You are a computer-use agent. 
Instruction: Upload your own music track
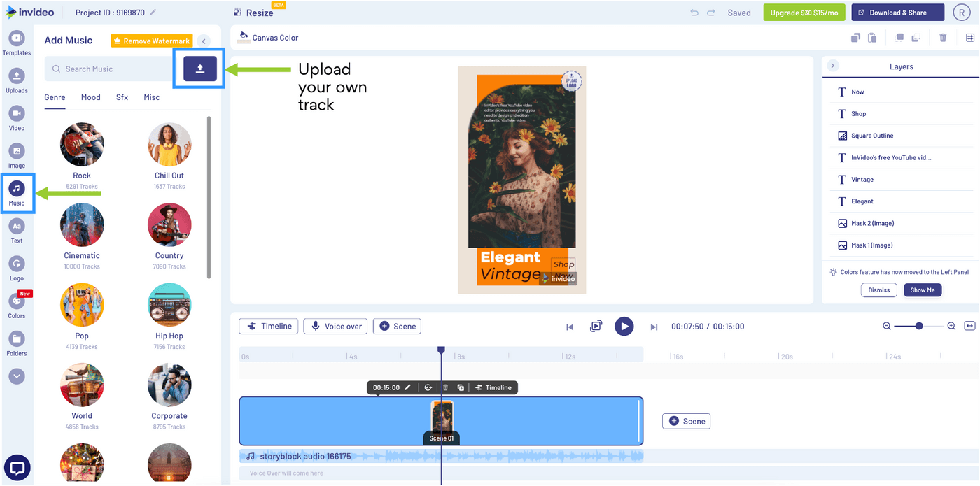click(200, 69)
